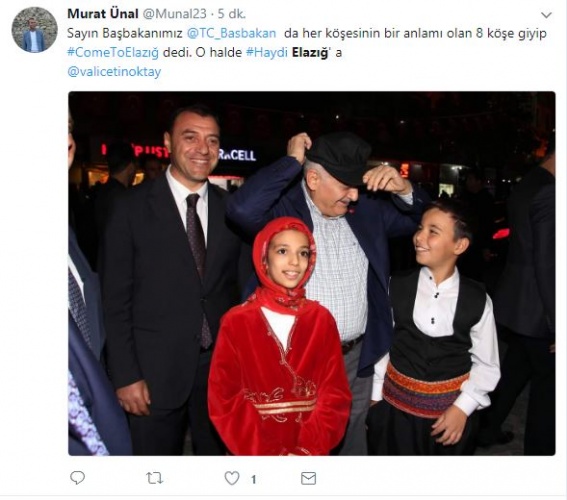Click the reply speech bubble icon
The image size is (567, 500).
[x=77, y=478]
